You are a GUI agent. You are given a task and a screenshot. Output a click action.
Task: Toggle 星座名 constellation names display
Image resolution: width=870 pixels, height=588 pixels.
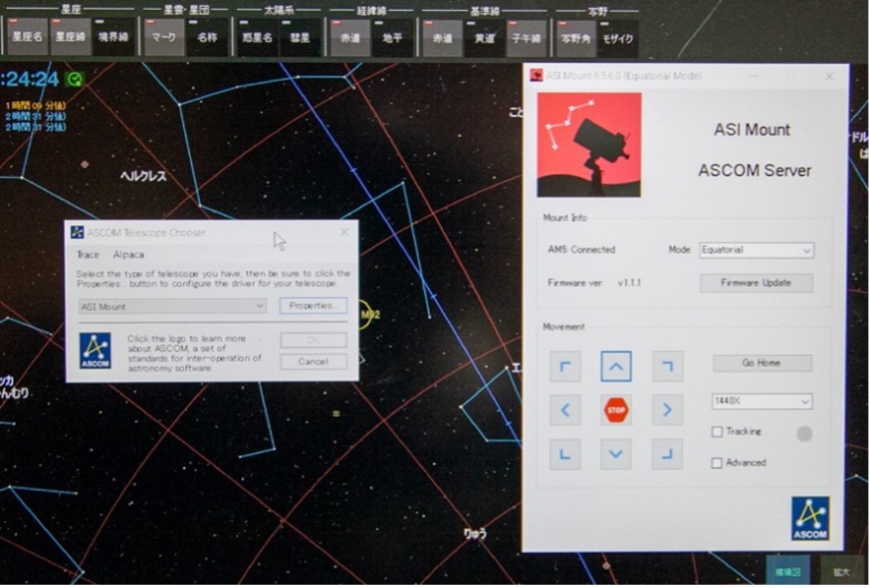(28, 37)
